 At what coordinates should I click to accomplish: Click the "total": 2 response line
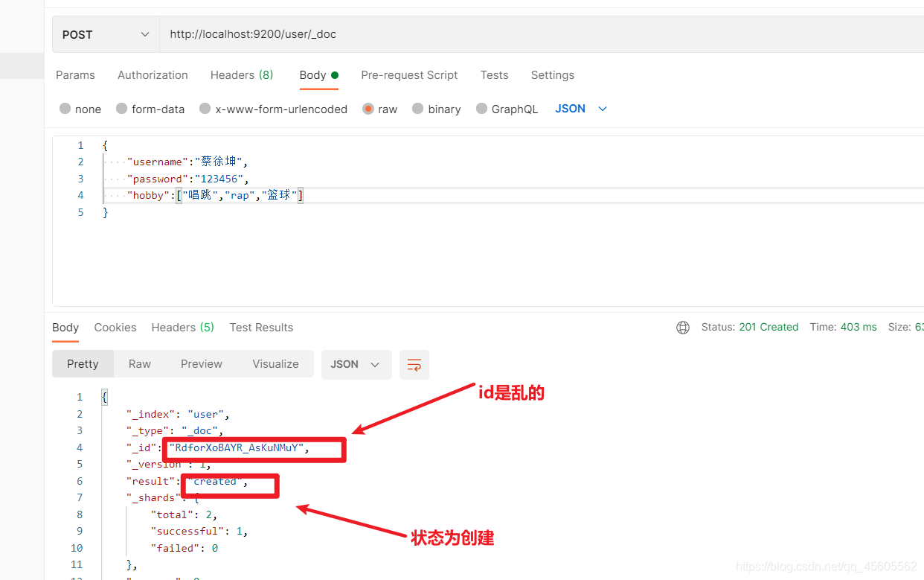[185, 514]
